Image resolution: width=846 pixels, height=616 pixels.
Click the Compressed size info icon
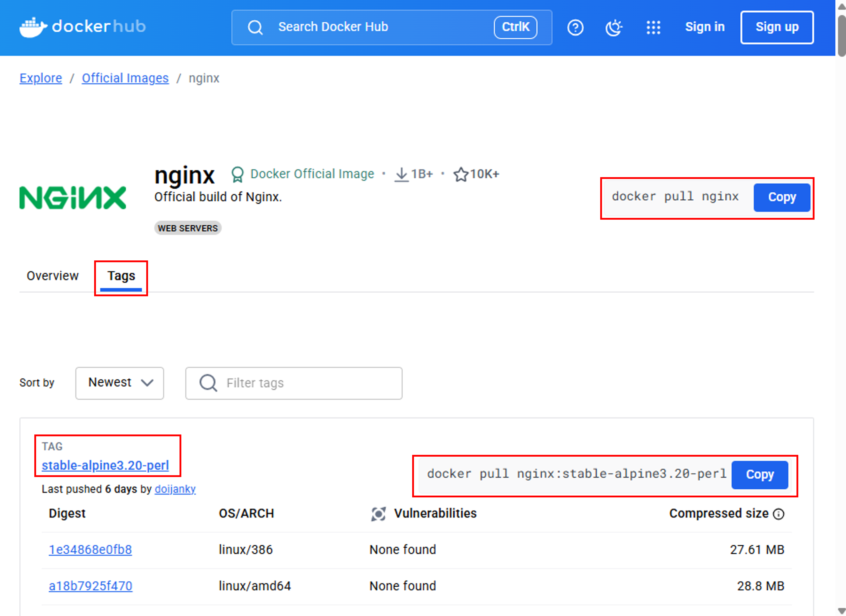point(778,514)
